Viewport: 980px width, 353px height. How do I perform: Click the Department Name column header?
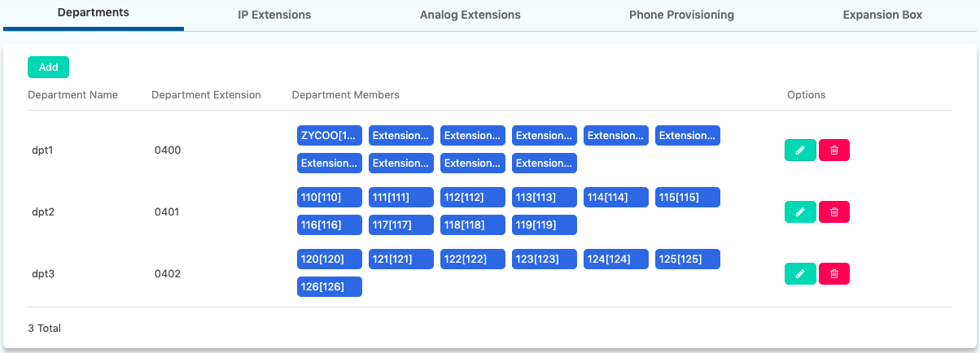[72, 95]
